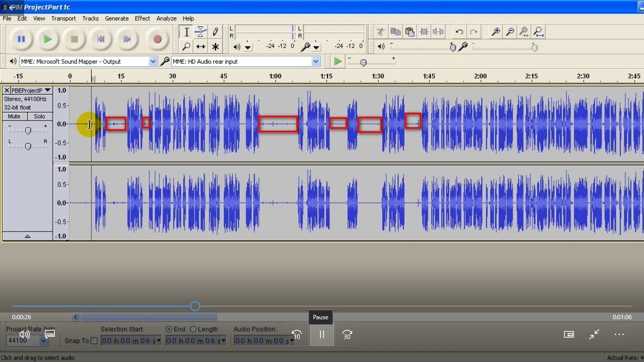Skip back 10 seconds in video
This screenshot has width=644, height=362.
coord(297,334)
